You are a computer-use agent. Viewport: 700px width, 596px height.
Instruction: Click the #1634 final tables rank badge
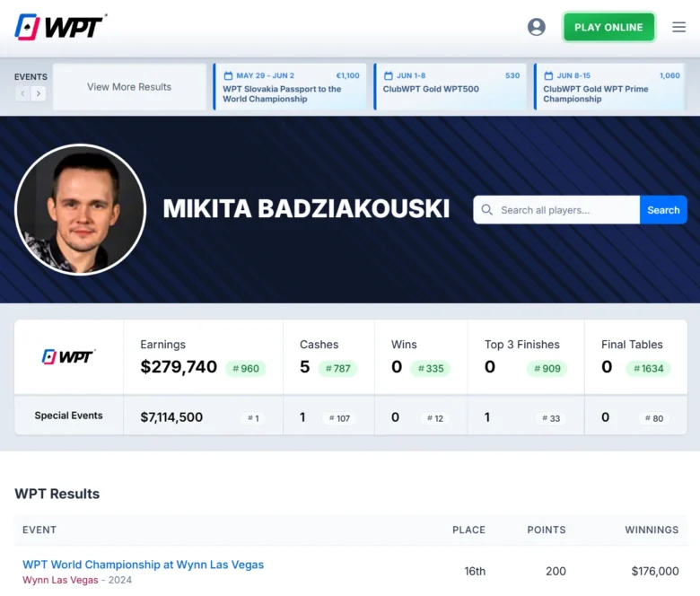point(648,369)
